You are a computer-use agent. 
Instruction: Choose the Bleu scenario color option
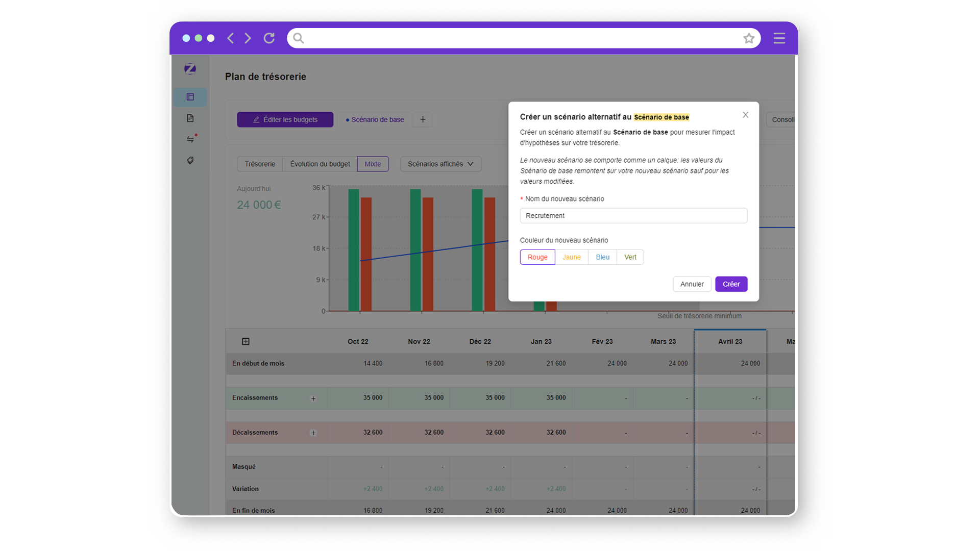click(x=602, y=257)
